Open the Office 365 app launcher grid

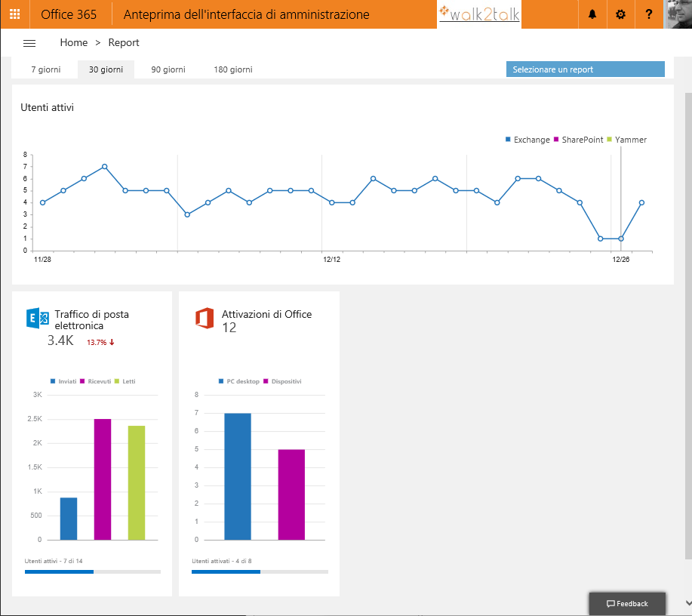click(14, 14)
